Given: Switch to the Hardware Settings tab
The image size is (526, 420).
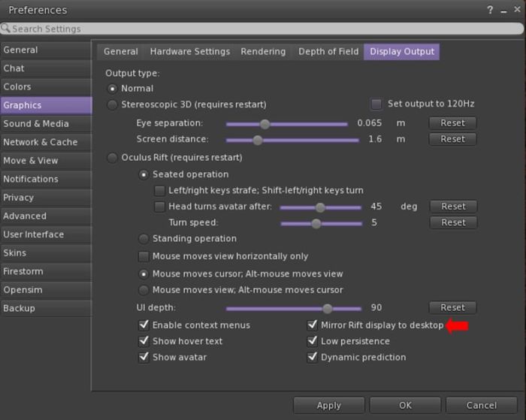Looking at the screenshot, I should 190,52.
